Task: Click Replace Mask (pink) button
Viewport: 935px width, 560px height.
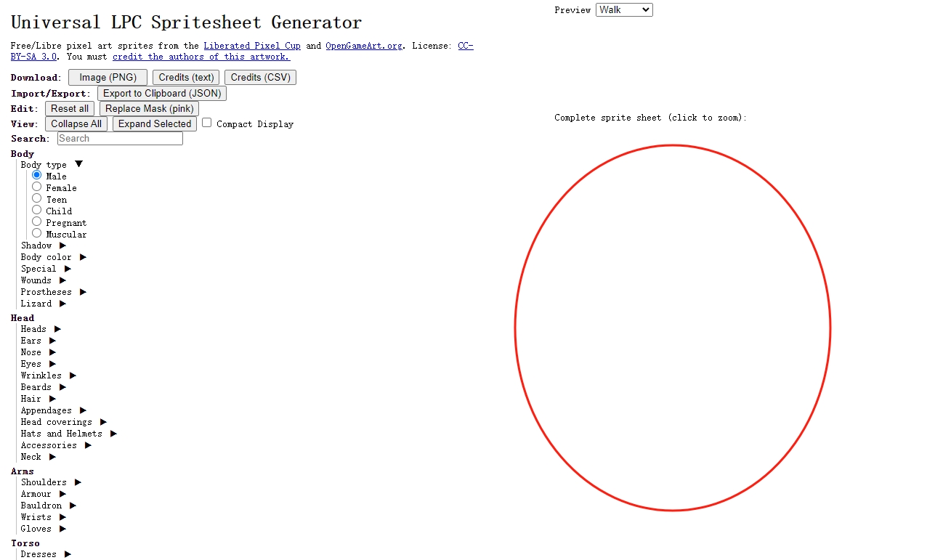Action: (149, 108)
